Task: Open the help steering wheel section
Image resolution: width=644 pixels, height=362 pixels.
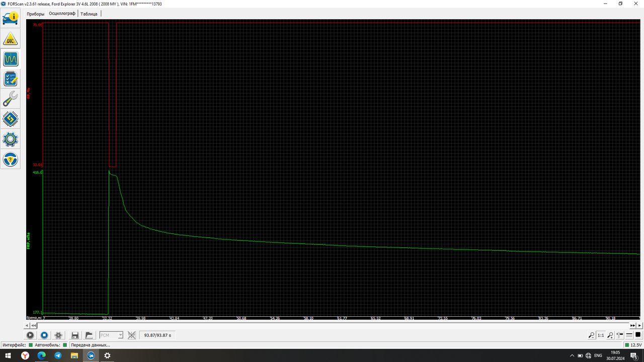Action: click(x=11, y=159)
